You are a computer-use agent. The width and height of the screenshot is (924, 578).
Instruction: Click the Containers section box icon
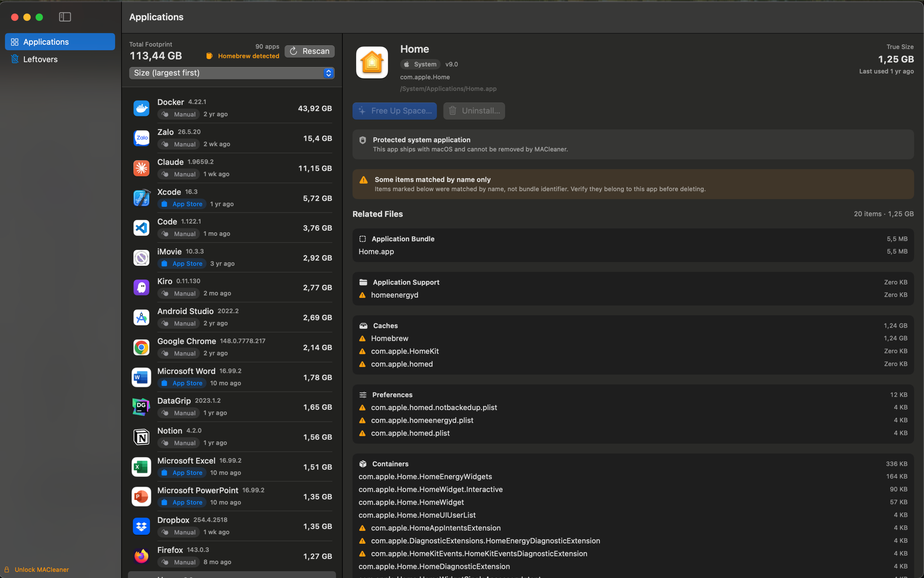click(x=363, y=464)
